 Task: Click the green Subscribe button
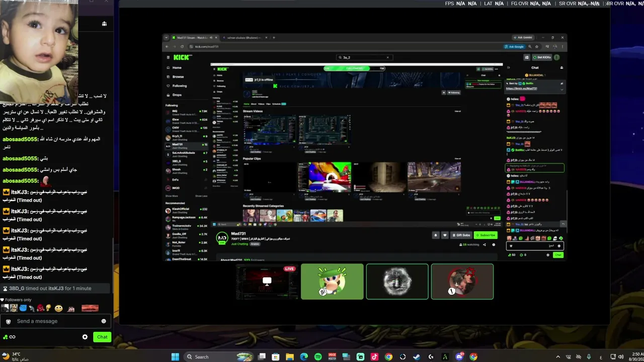pyautogui.click(x=486, y=235)
